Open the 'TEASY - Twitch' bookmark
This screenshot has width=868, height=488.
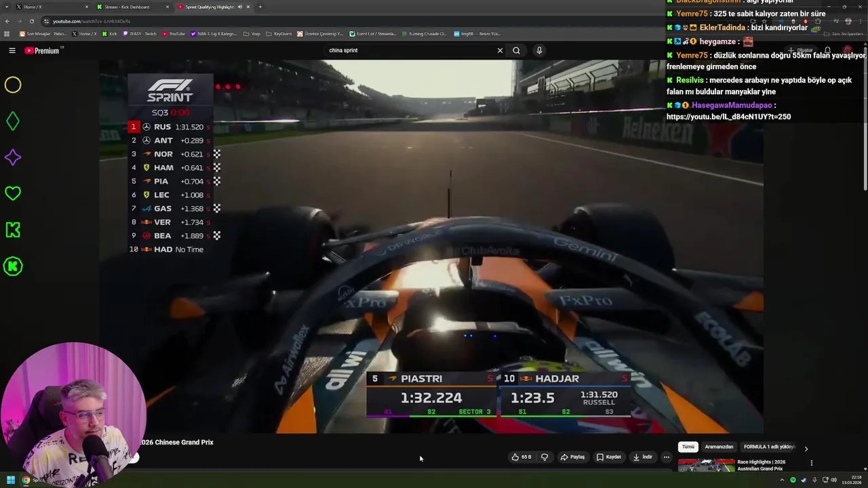[x=140, y=33]
